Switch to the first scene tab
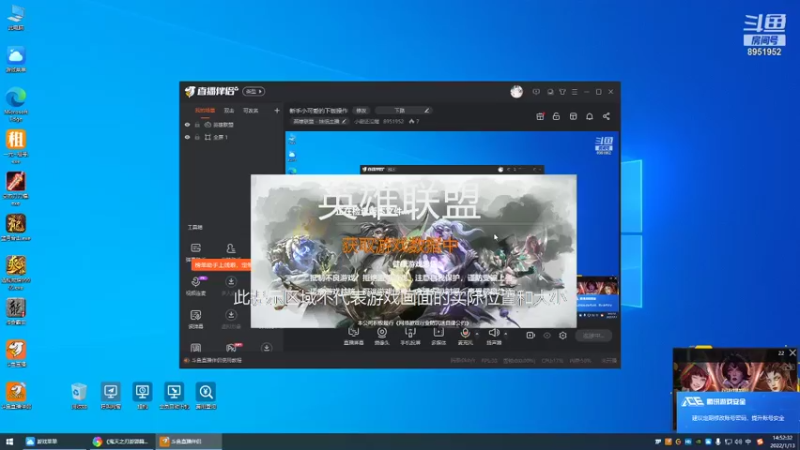Screen dimensions: 800x450 tap(205, 110)
